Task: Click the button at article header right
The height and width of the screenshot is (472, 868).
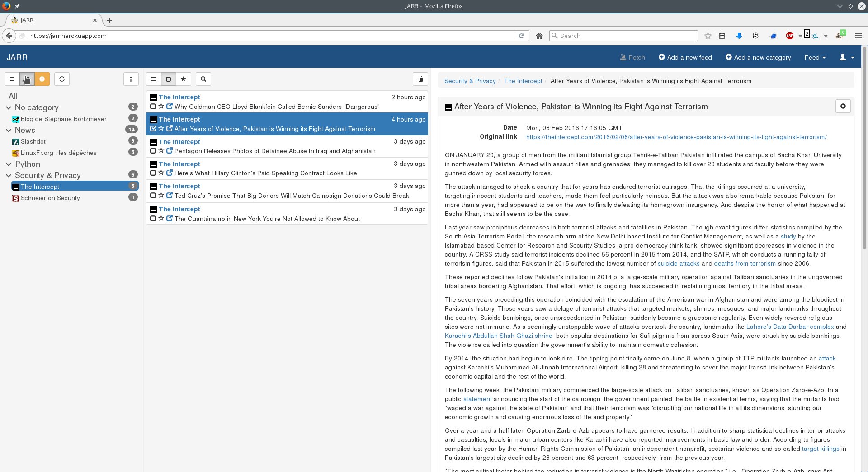Action: (843, 106)
